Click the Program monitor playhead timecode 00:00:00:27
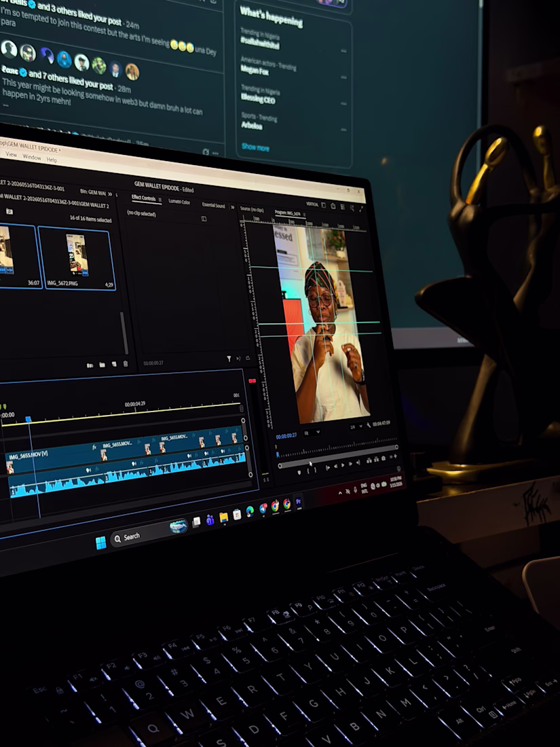 286,436
